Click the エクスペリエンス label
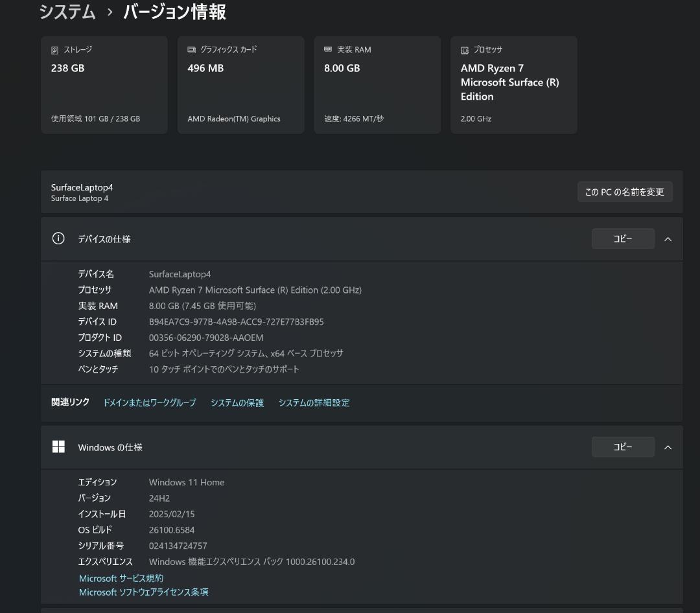 click(x=106, y=562)
